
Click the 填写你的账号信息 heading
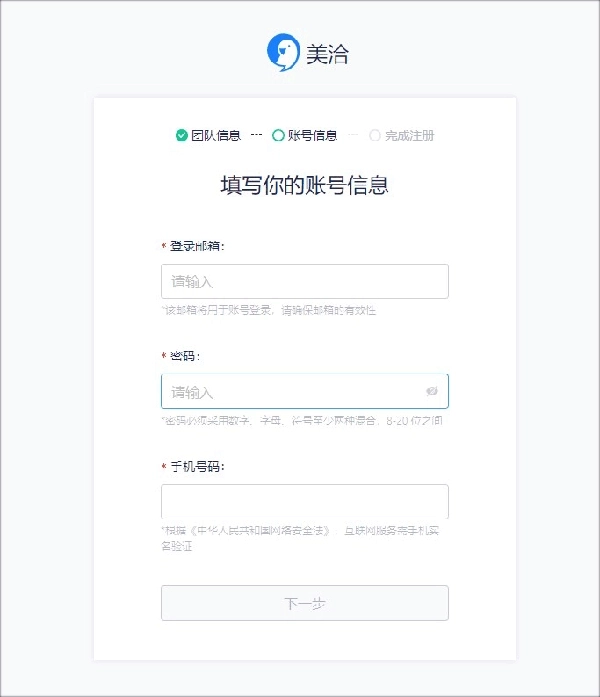click(305, 185)
